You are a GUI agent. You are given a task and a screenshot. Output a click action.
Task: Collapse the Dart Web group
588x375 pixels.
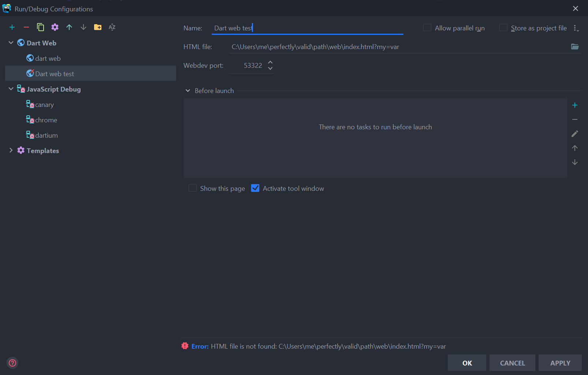[11, 43]
